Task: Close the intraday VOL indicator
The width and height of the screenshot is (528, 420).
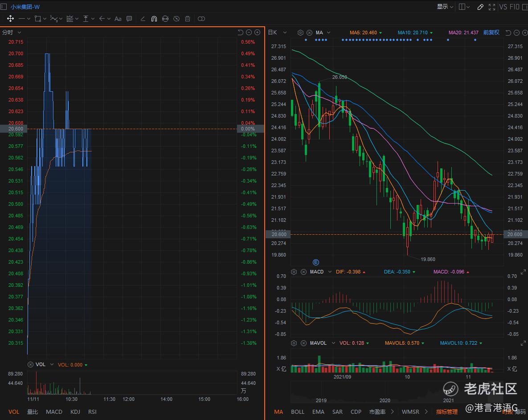Action: click(30, 364)
